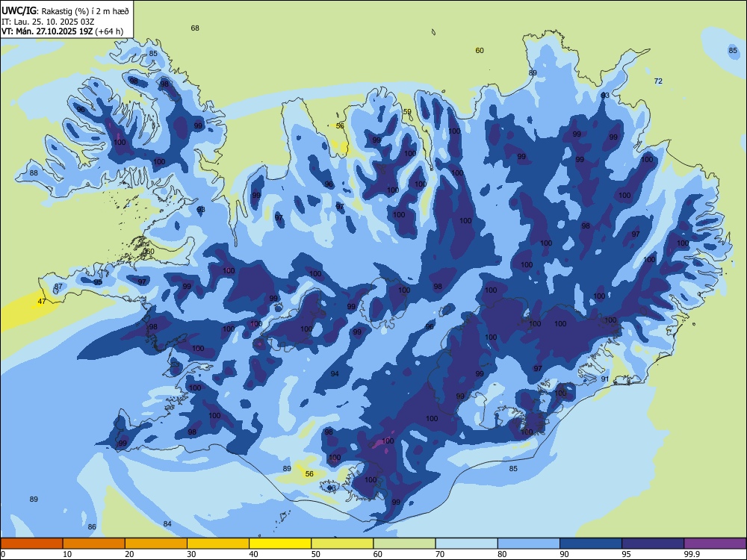Click the value 88 in the Westfjords
Image resolution: width=747 pixels, height=560 pixels.
(34, 173)
